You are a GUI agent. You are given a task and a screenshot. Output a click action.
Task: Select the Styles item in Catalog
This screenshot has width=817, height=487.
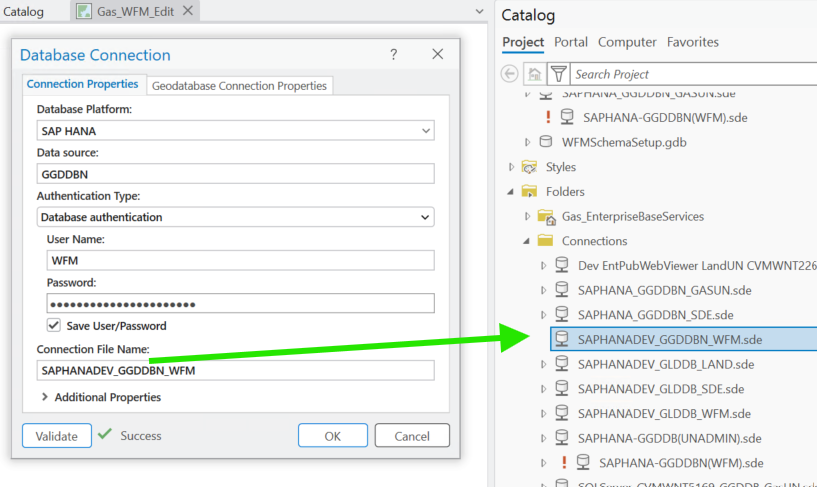[x=561, y=167]
